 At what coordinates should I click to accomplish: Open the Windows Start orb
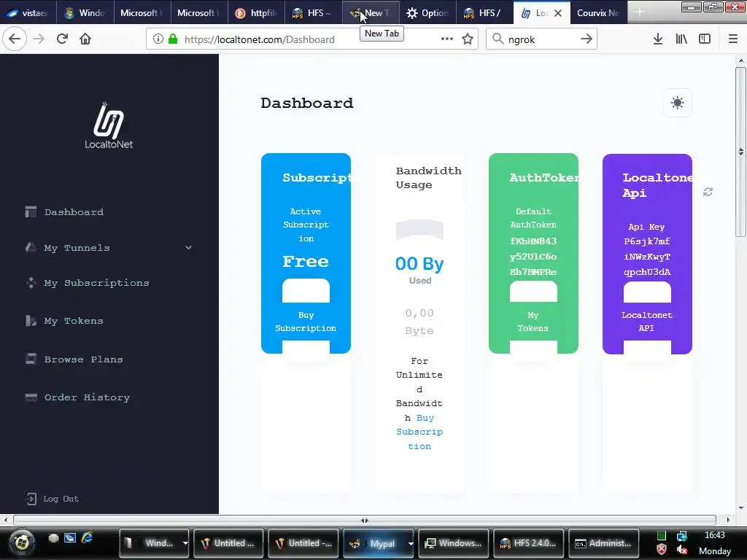click(21, 542)
